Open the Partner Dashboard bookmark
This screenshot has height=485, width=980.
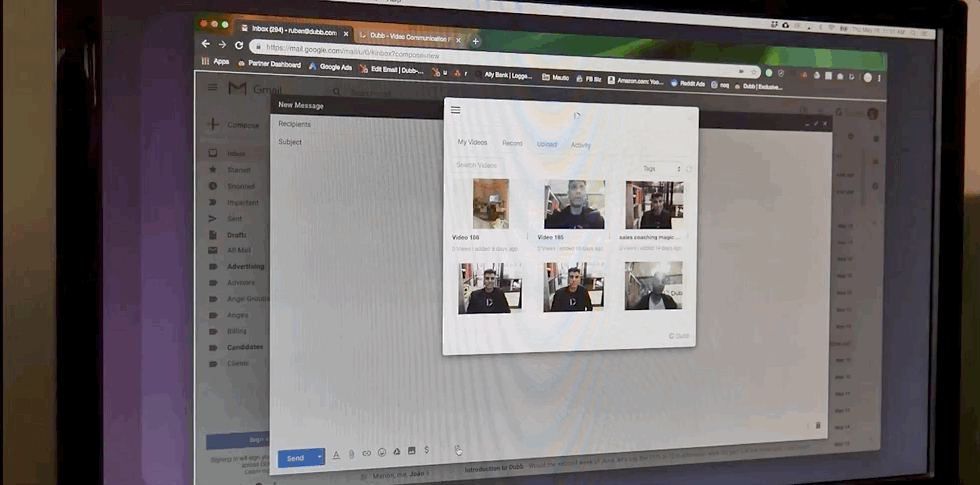click(269, 64)
